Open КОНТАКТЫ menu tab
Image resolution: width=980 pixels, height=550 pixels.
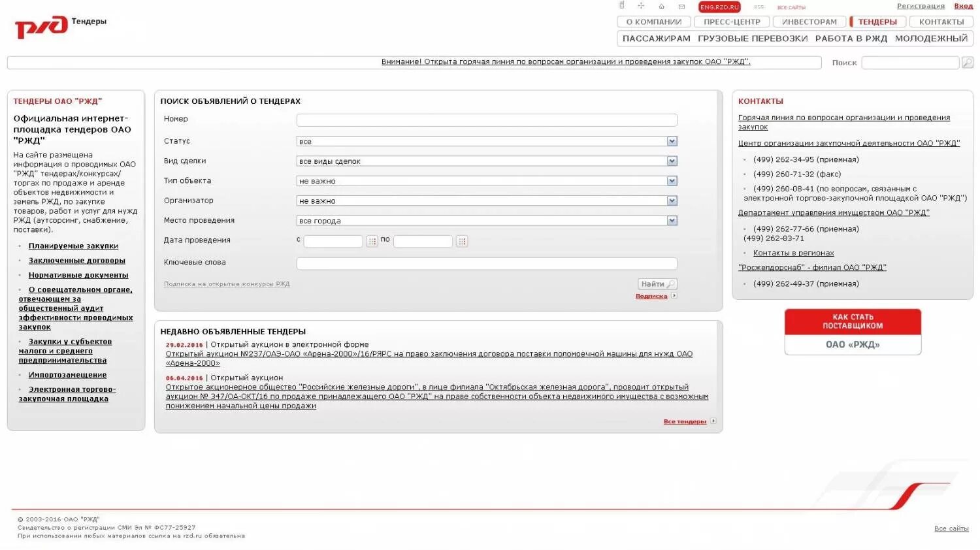(x=941, y=22)
